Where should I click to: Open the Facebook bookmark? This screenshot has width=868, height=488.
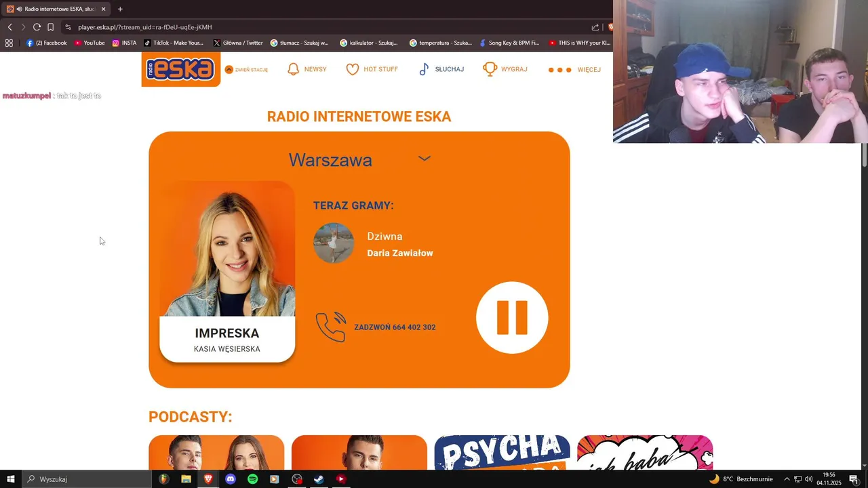tap(47, 43)
